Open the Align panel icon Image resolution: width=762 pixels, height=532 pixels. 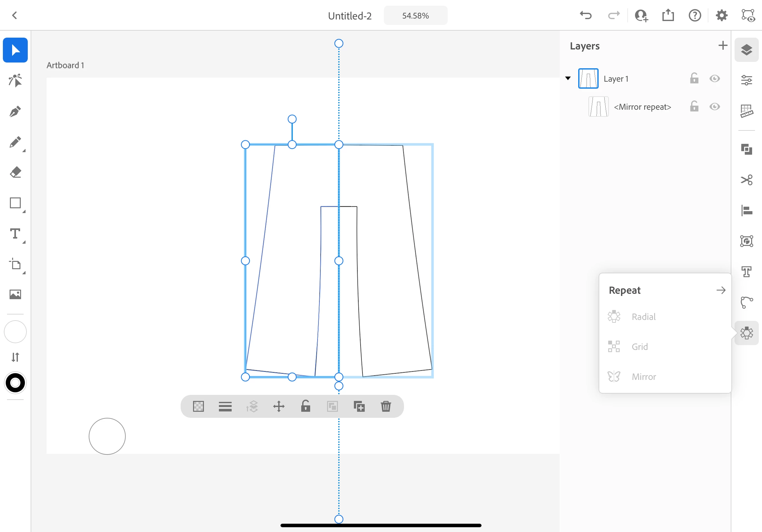tap(746, 211)
